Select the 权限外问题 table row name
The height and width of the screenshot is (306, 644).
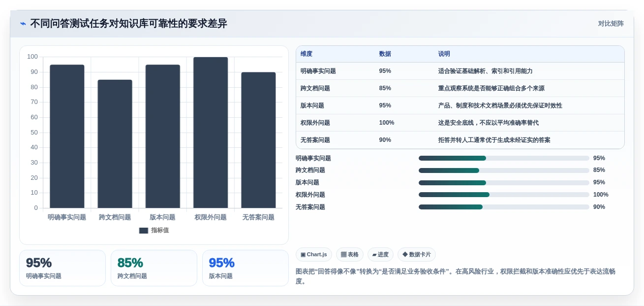[315, 123]
